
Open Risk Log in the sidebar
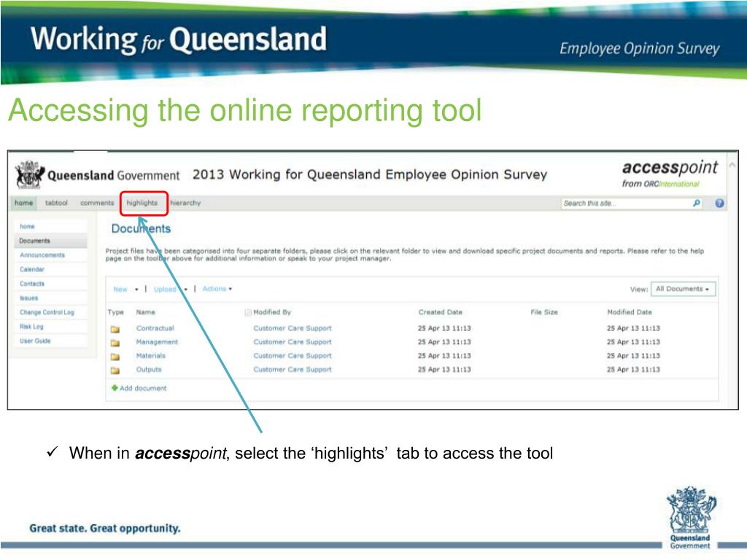click(x=31, y=327)
